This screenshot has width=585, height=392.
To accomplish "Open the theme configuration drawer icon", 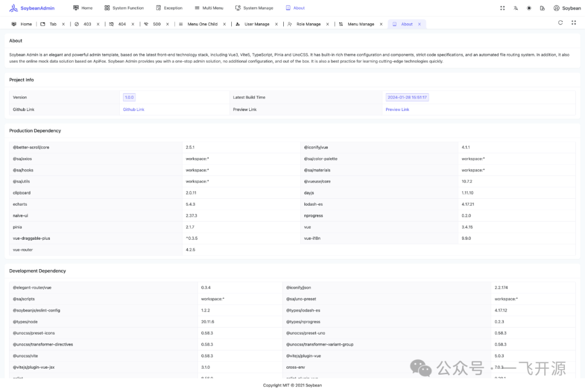I will [542, 8].
